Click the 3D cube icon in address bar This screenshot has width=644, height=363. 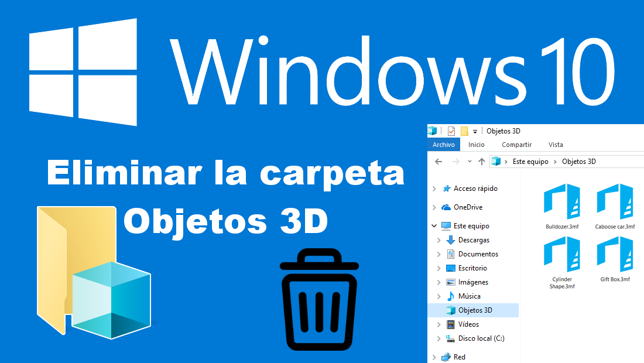click(496, 162)
